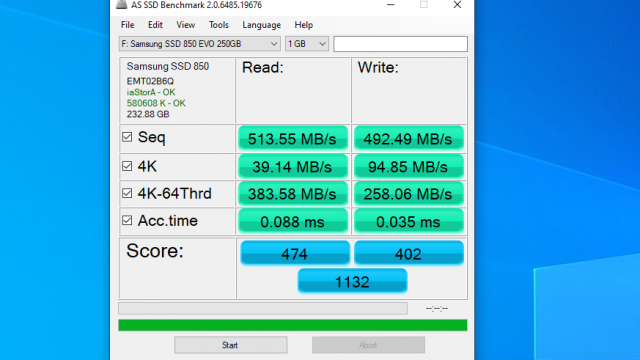The height and width of the screenshot is (360, 640).
Task: Click the firmware text EMT02B6Q
Action: point(150,81)
